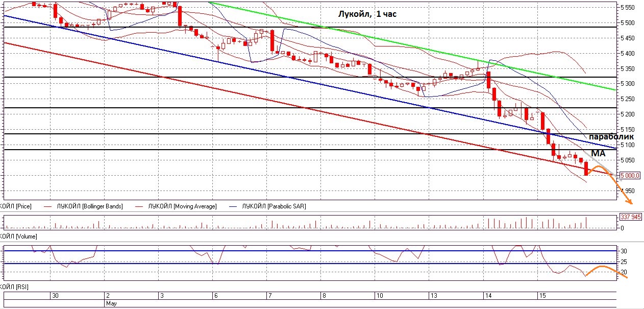This screenshot has width=644, height=309.
Task: Click the date 10 on the time axis
Action: (x=379, y=296)
